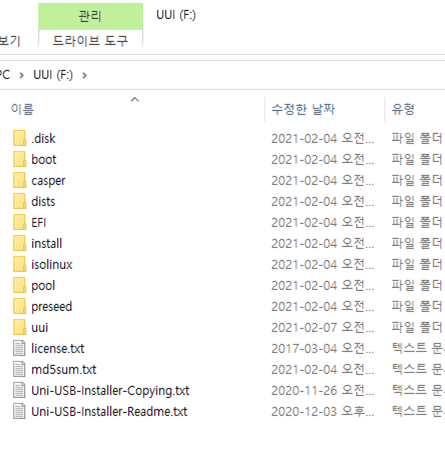
Task: Select the file name isolinux
Action: [52, 264]
